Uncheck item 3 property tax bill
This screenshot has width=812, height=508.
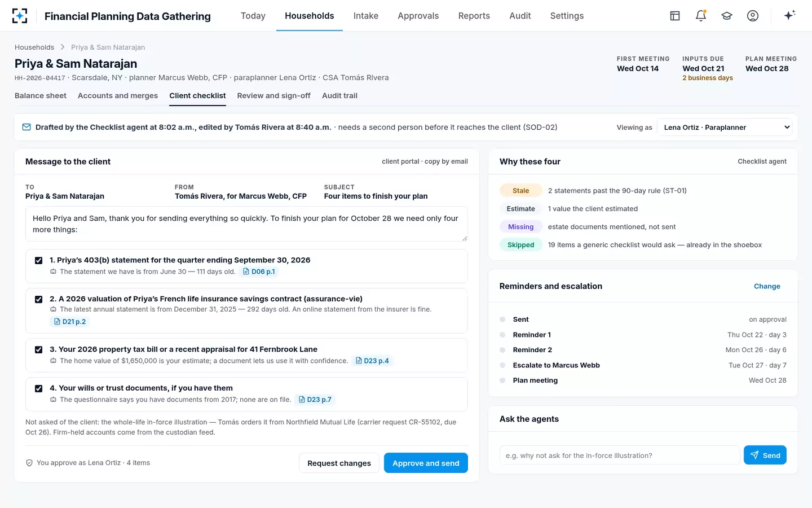pos(39,349)
